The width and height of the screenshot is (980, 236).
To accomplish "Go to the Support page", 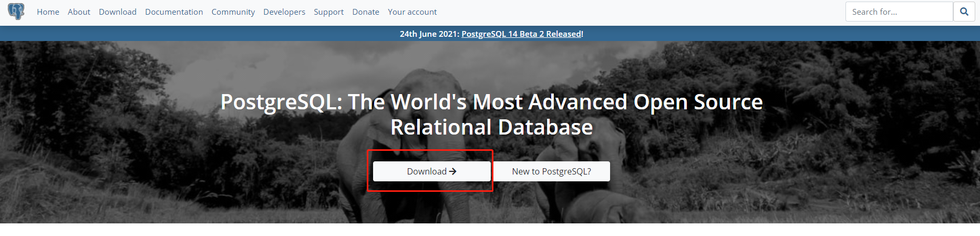I will pos(329,12).
